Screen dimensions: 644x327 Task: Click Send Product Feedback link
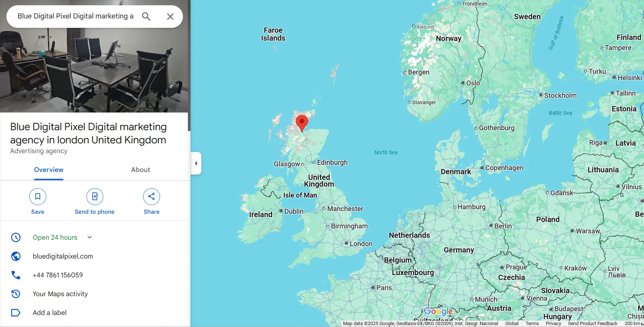tap(593, 324)
